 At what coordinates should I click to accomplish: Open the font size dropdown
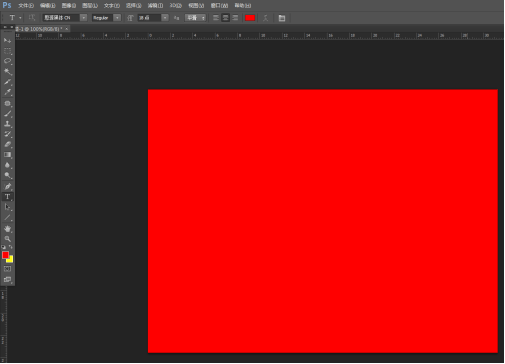click(165, 18)
